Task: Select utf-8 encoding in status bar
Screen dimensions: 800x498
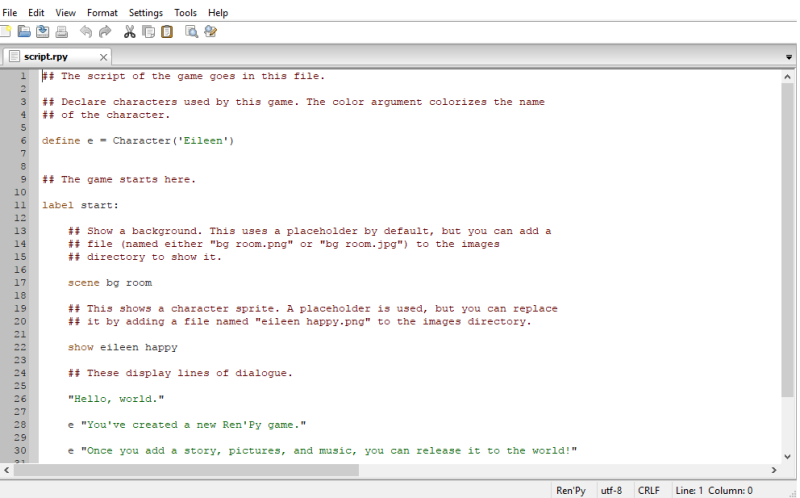Action: click(612, 490)
